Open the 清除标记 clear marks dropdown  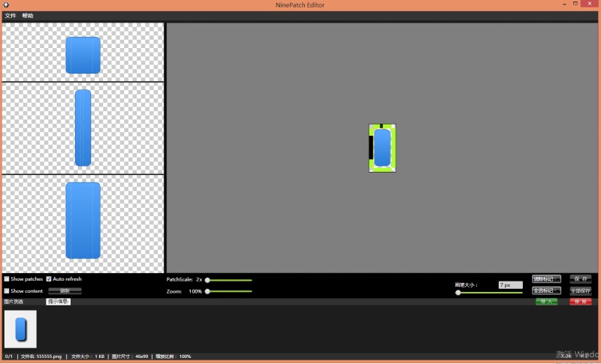pyautogui.click(x=546, y=279)
